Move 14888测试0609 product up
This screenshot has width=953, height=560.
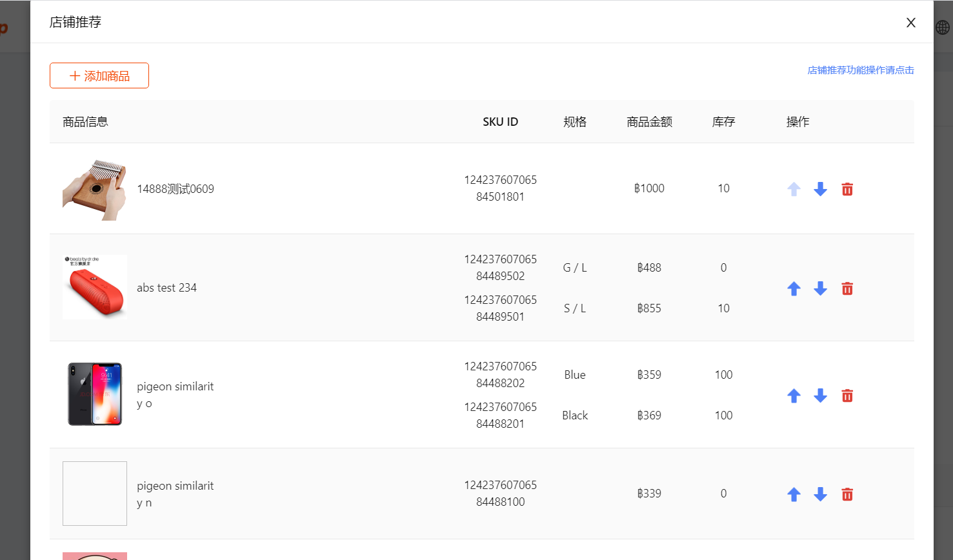(794, 189)
